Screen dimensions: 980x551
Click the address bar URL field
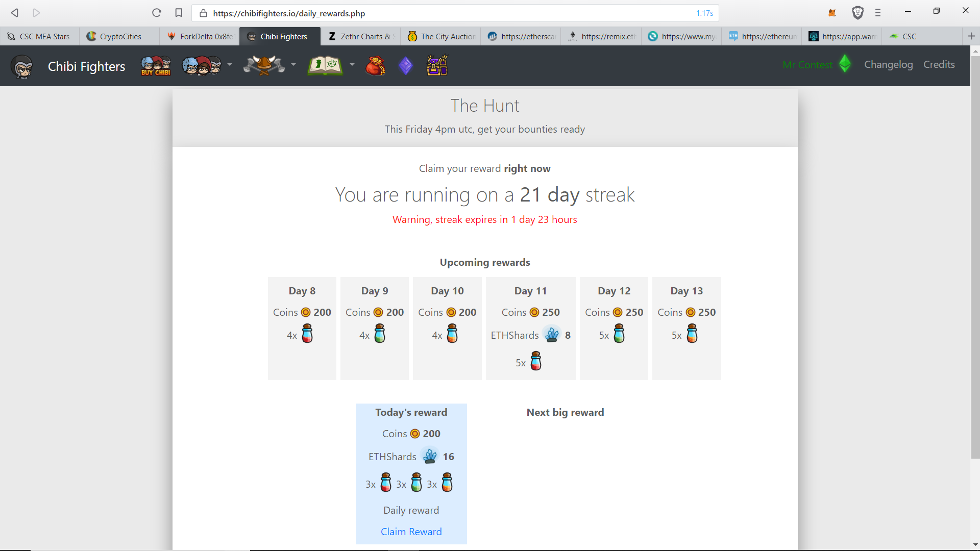454,13
